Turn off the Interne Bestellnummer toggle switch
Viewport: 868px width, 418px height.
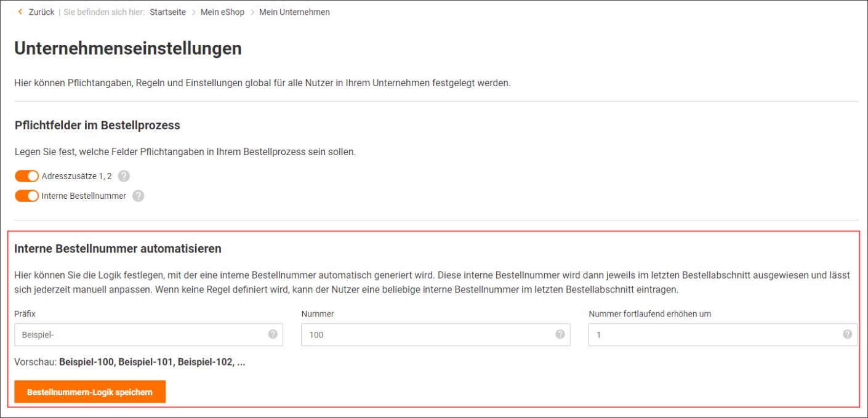point(26,196)
